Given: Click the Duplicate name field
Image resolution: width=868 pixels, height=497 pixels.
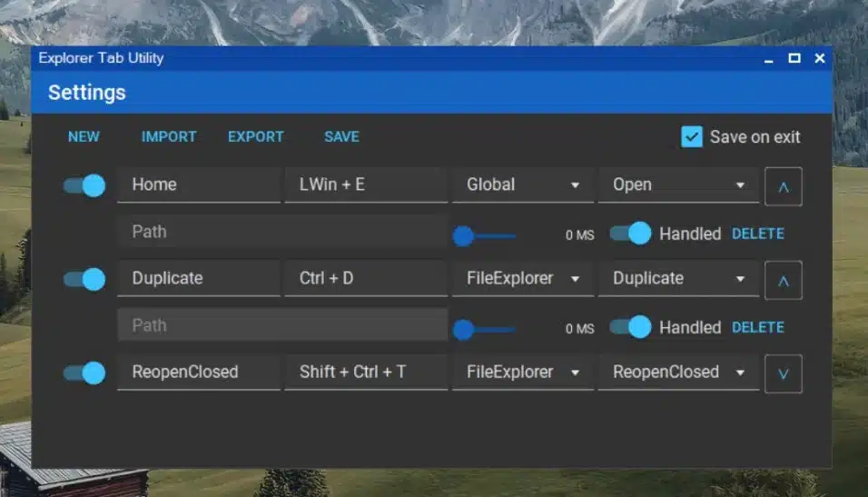Looking at the screenshot, I should 199,279.
